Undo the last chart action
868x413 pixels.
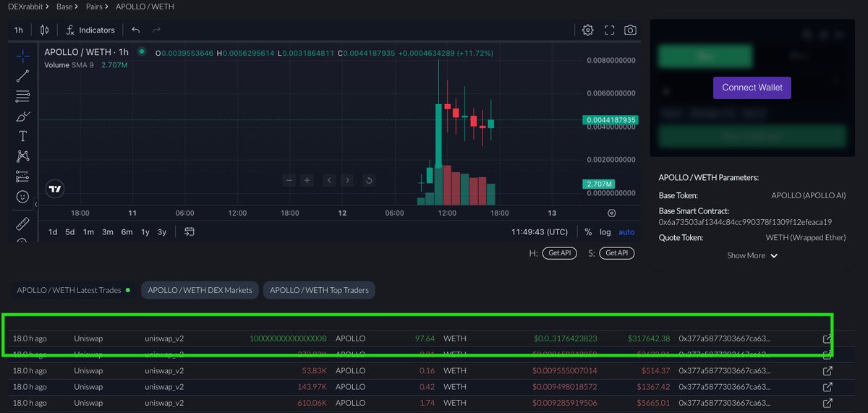136,30
